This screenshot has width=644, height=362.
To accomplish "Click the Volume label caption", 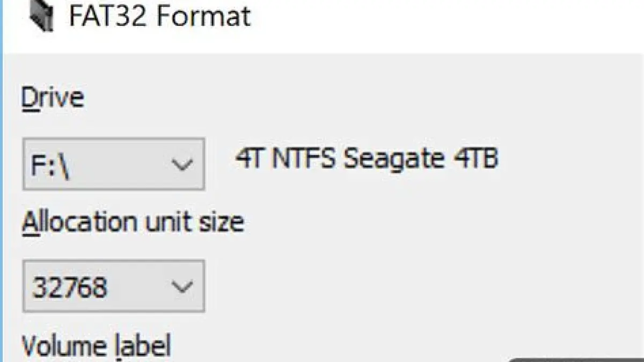I will [96, 345].
